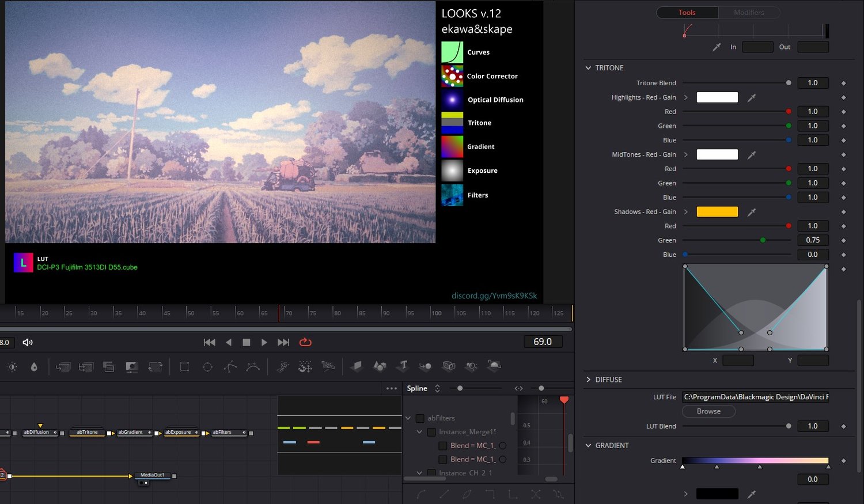Choose the Ellipse mask tool
This screenshot has width=864, height=504.
tap(207, 367)
